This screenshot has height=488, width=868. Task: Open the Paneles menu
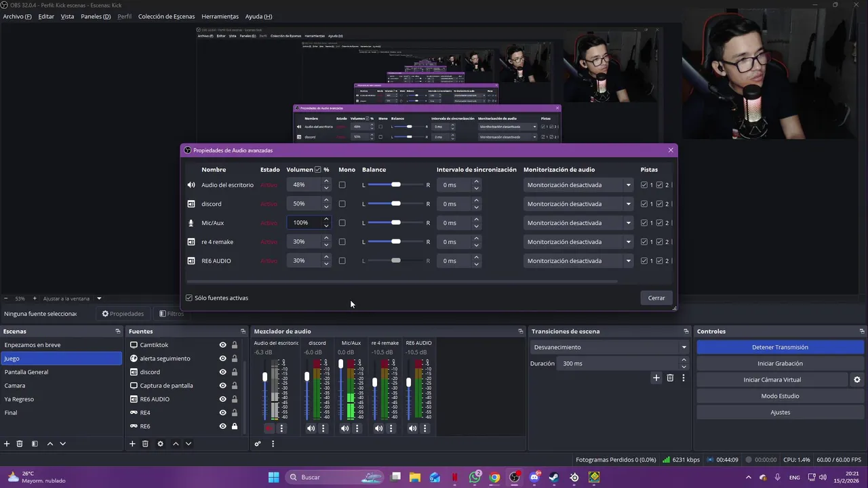(96, 16)
